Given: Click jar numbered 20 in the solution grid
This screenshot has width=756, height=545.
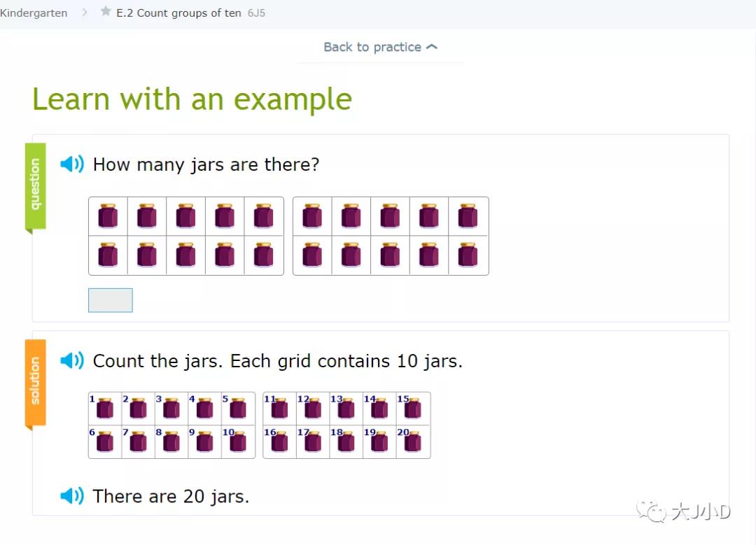Looking at the screenshot, I should (413, 442).
